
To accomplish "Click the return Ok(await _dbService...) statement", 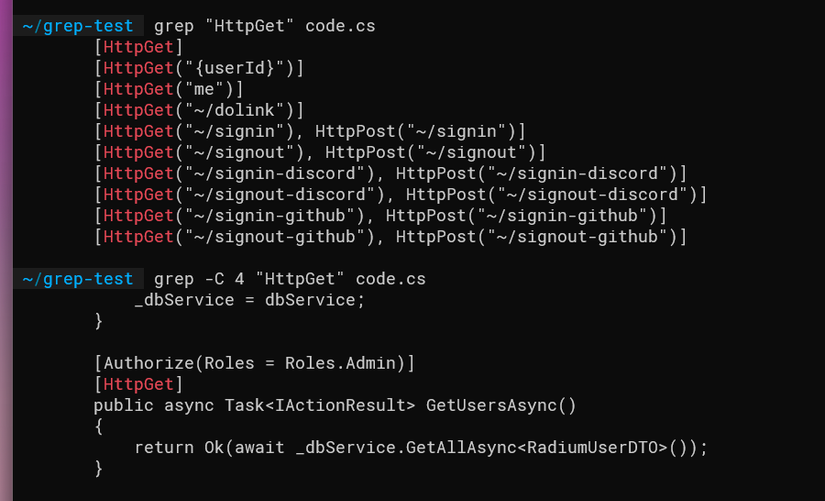I will [420, 447].
